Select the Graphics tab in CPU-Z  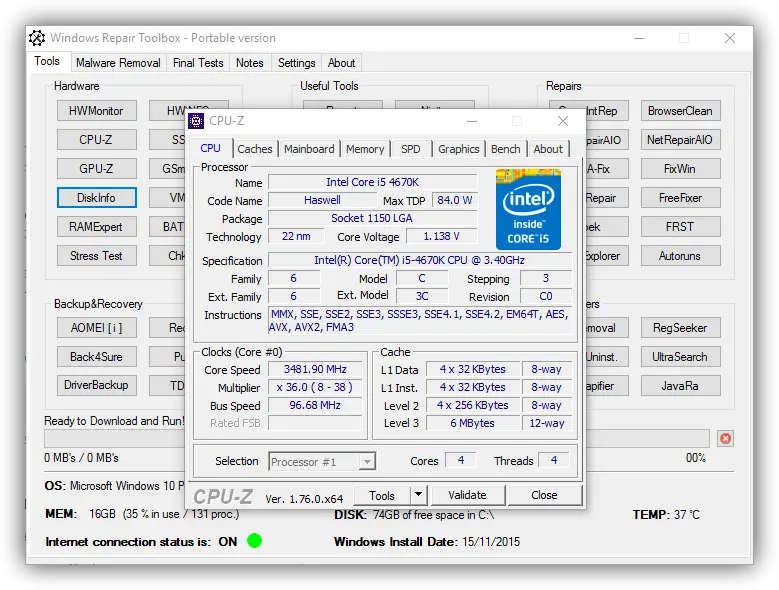pos(458,149)
